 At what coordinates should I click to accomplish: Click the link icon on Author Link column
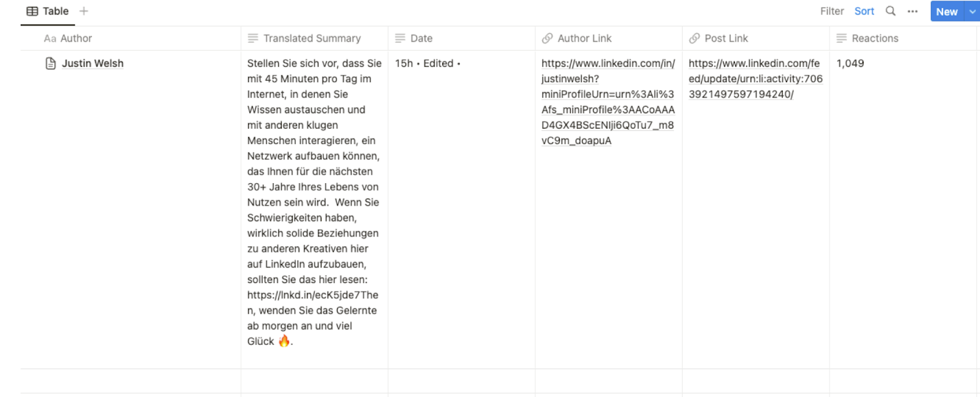tap(546, 38)
